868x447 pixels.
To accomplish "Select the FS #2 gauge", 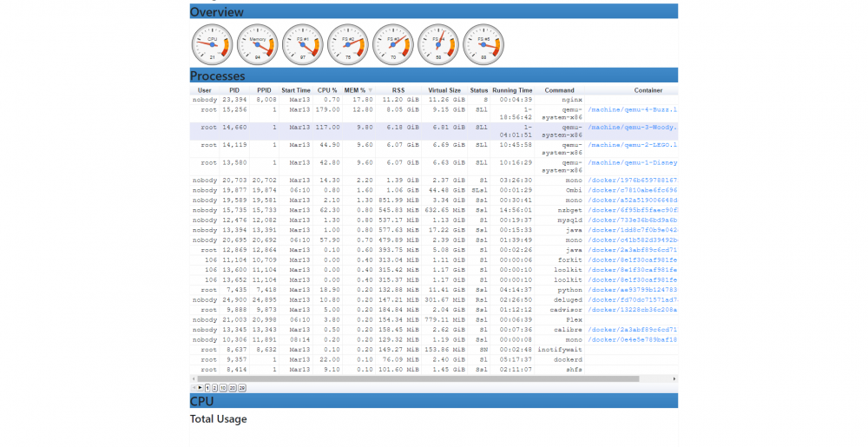I will click(x=348, y=44).
